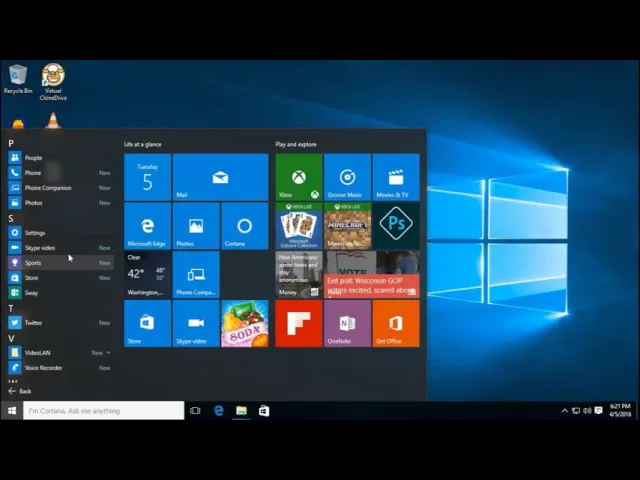Expand the VideoLAN folder chevron

[x=108, y=352]
